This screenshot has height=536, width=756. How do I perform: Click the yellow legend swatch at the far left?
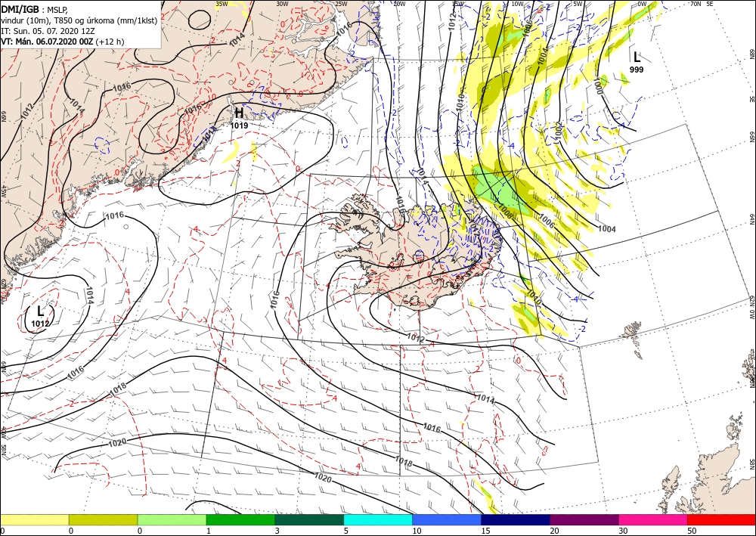click(34, 519)
